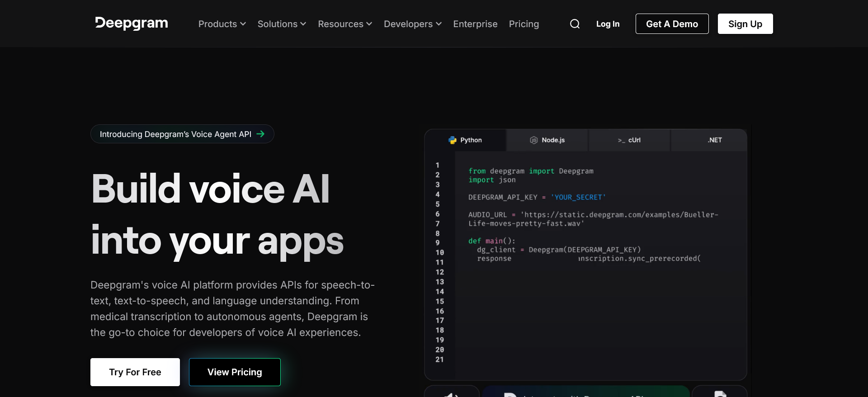Click the 'YOUR_SECRET' string in code
Screen dimensions: 868x397
pos(578,197)
